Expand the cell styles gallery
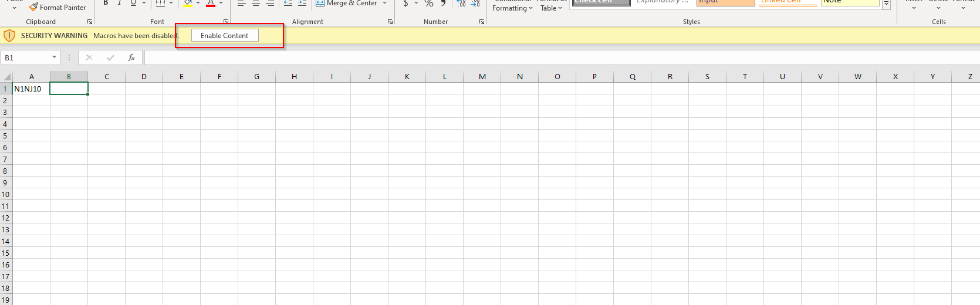 click(x=886, y=5)
